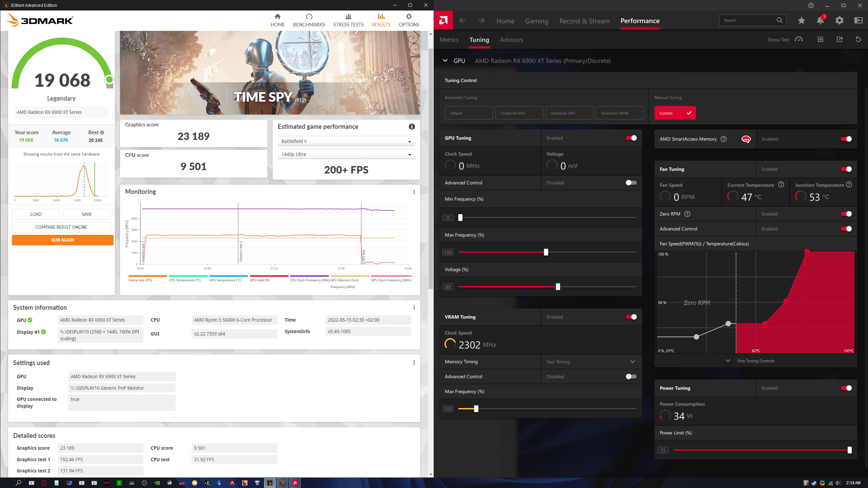This screenshot has height=488, width=868.
Task: Disable the Power Tuning toggle
Action: tap(846, 388)
